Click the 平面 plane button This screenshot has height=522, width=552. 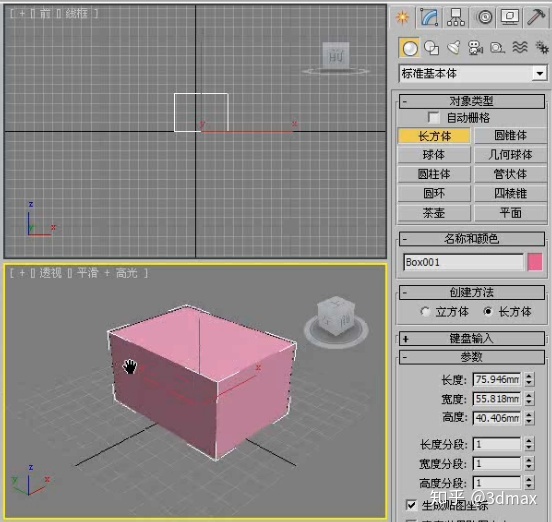pyautogui.click(x=510, y=213)
